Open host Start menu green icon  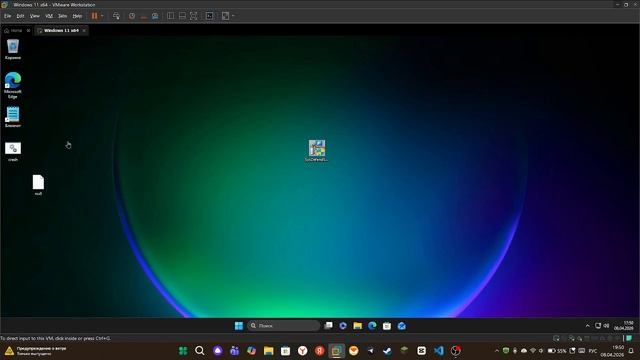coord(183,351)
